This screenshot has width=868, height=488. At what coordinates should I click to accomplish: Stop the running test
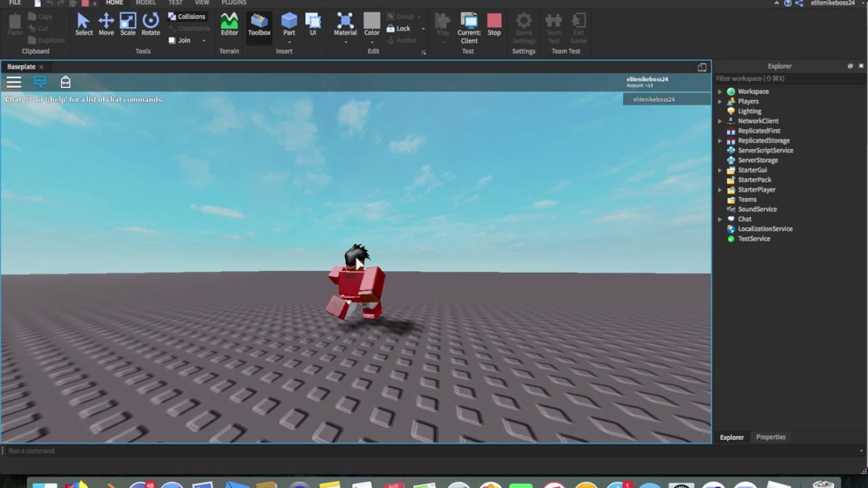pos(494,24)
